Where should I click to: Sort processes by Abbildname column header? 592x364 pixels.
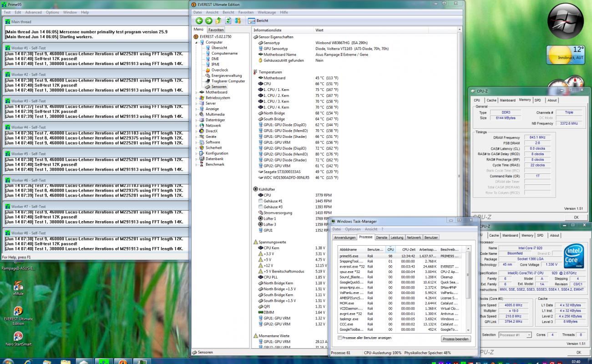point(352,249)
